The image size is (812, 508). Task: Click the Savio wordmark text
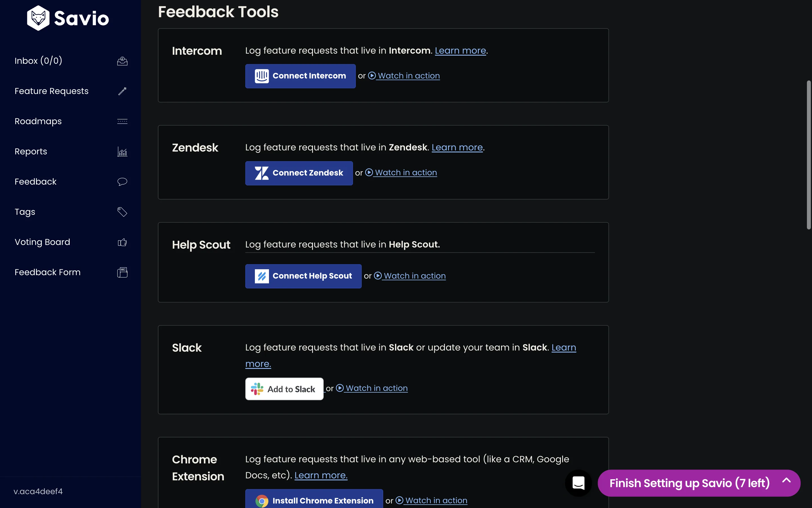pyautogui.click(x=81, y=18)
